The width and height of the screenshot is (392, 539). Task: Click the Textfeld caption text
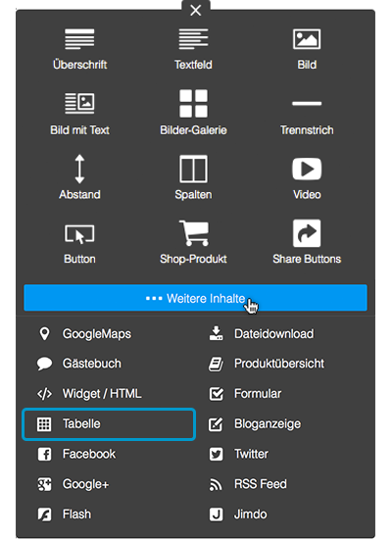tap(193, 65)
